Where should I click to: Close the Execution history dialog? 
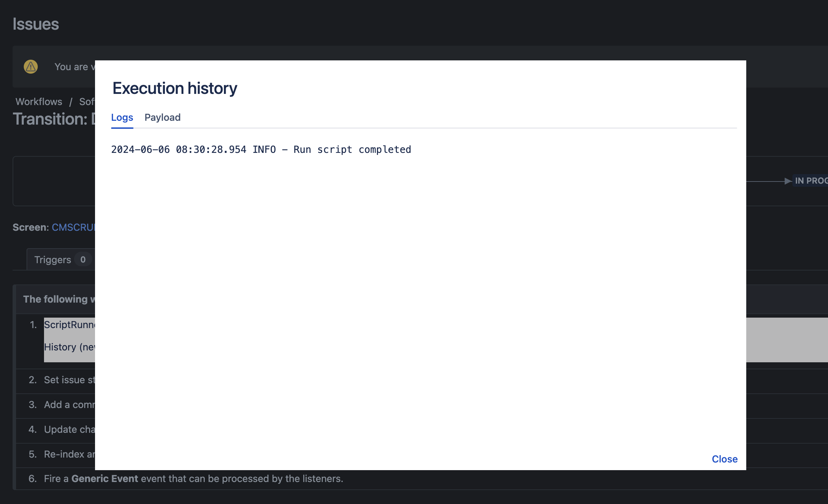[x=725, y=459]
